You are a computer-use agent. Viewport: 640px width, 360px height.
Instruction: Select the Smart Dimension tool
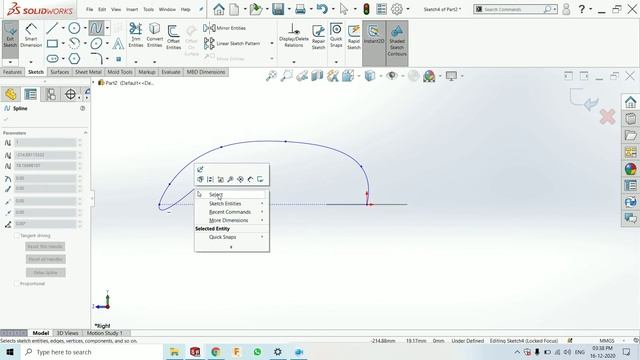coord(31,36)
